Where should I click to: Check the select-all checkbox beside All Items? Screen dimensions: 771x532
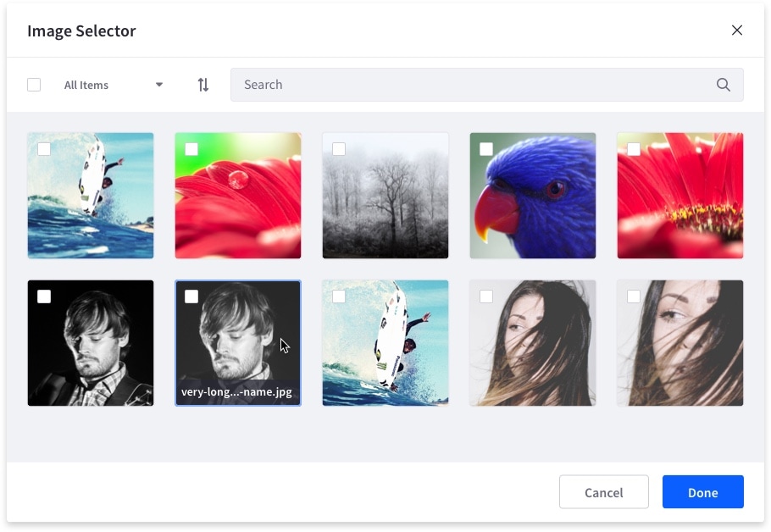pos(34,85)
